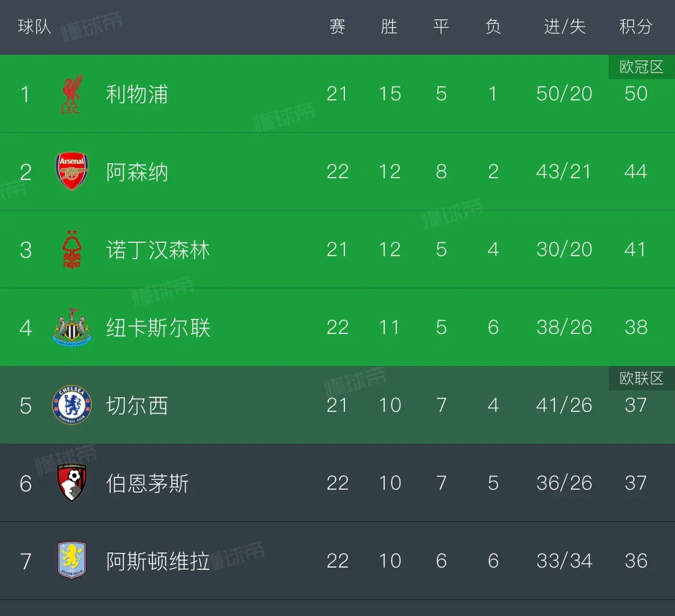The height and width of the screenshot is (616, 675).
Task: Click the 欧冠区 zone label
Action: (641, 67)
